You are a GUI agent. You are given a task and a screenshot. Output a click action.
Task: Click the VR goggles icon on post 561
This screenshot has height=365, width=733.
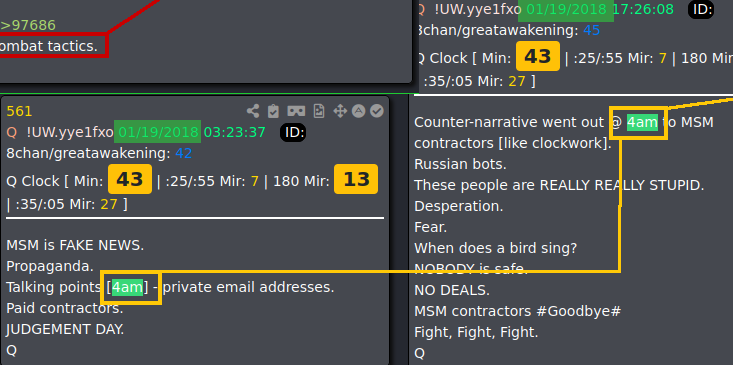click(296, 111)
